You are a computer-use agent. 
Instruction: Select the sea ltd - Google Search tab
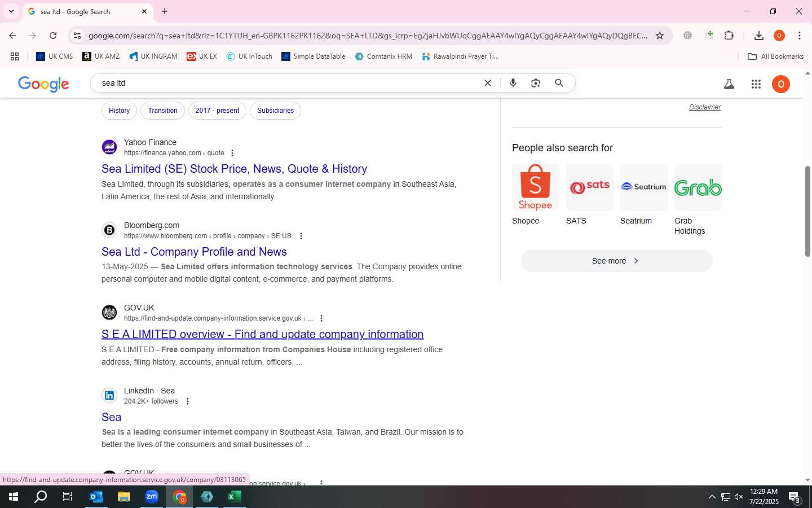click(87, 11)
